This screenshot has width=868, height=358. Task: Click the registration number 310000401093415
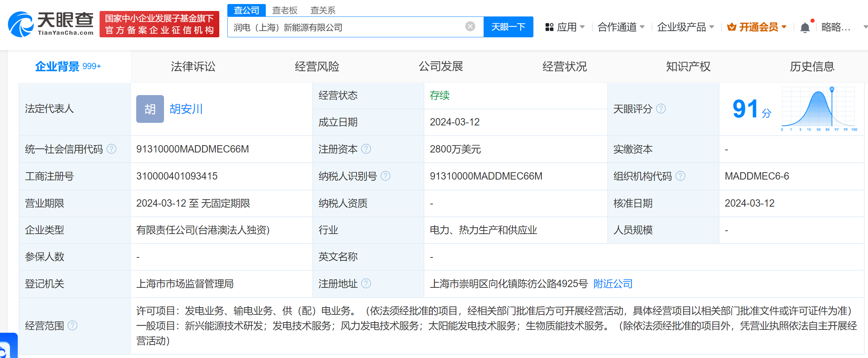[x=177, y=176]
